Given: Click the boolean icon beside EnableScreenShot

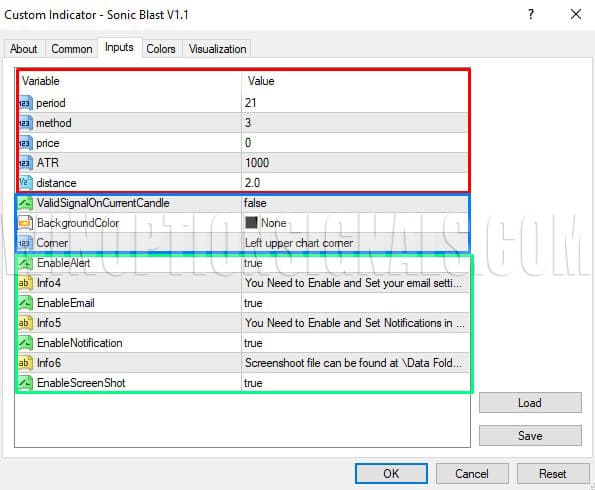Looking at the screenshot, I should point(25,383).
